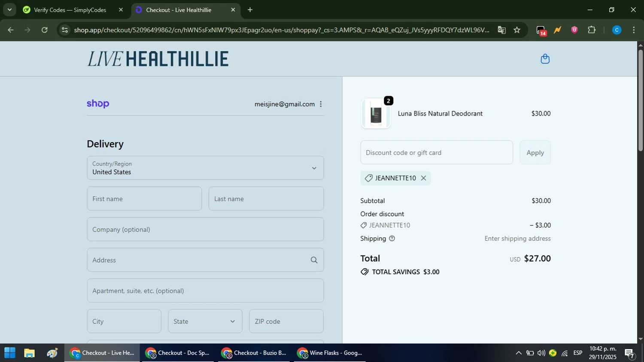Click the translate page icon
The height and width of the screenshot is (362, 644).
click(501, 30)
